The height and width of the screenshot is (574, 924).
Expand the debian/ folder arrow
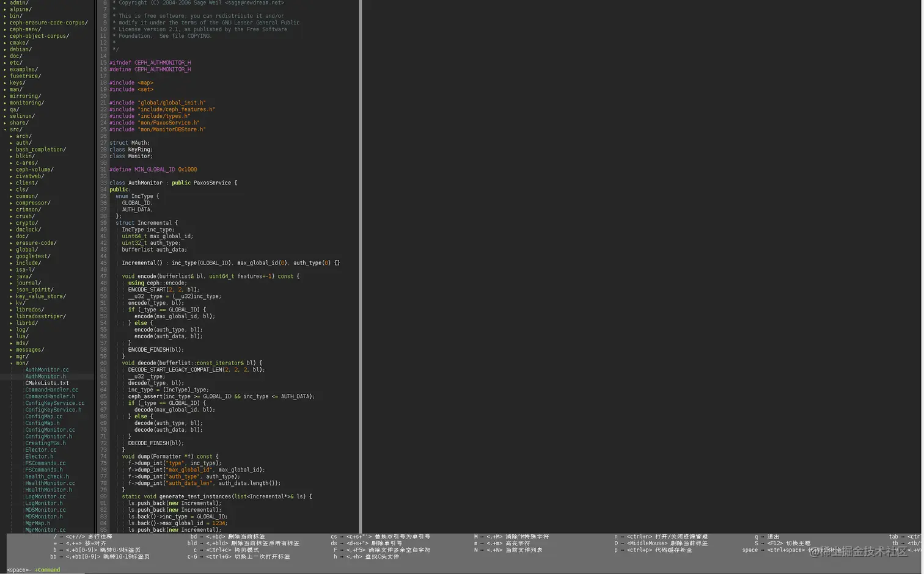pos(5,49)
